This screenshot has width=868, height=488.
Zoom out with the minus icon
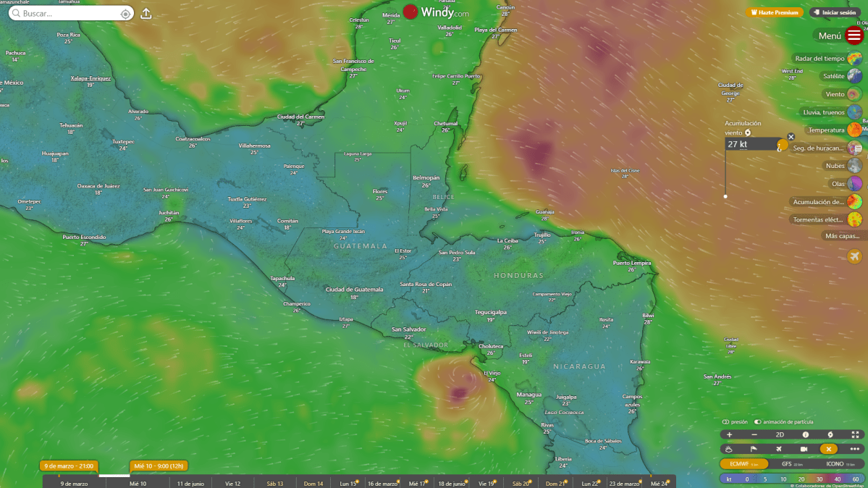coord(754,435)
